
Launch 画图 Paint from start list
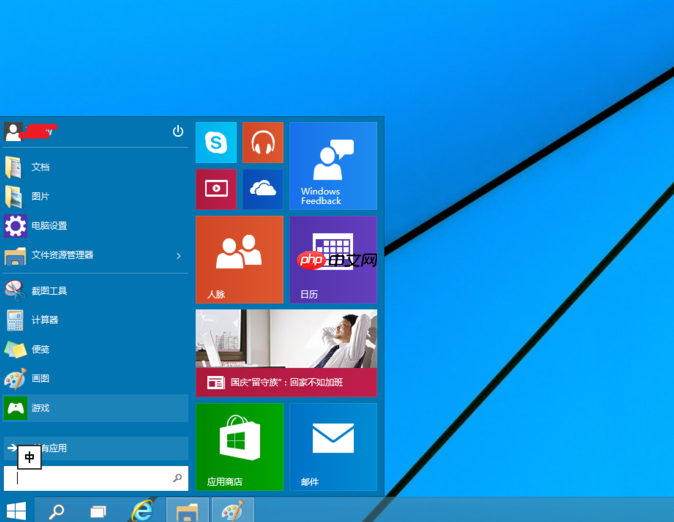tap(95, 378)
